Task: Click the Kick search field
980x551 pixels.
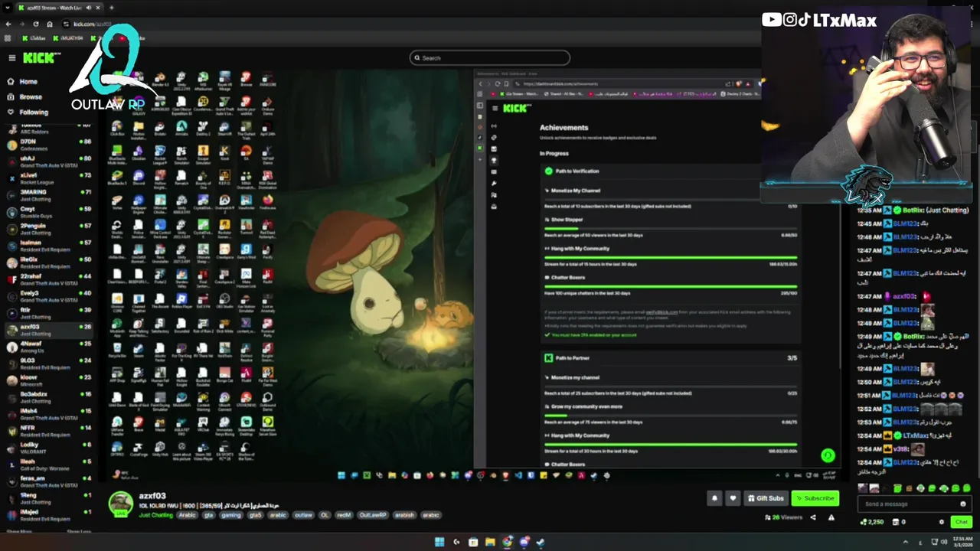Action: (x=490, y=57)
